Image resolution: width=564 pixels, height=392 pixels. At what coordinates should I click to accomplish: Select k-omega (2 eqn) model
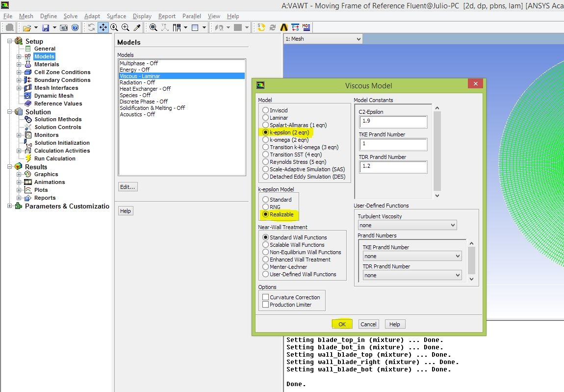point(265,140)
